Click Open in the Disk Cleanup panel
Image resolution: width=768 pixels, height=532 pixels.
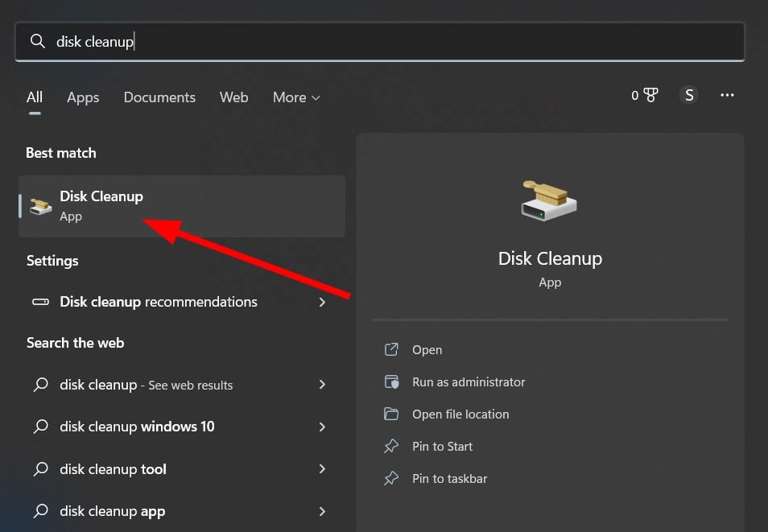click(x=427, y=350)
